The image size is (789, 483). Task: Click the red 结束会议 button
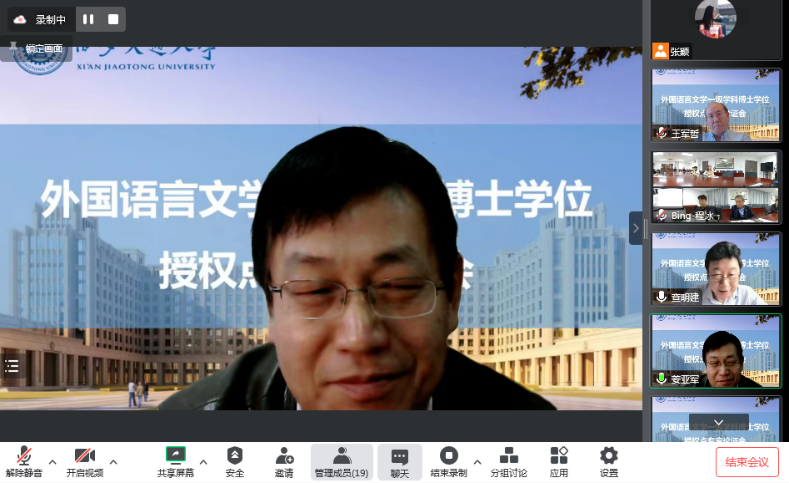tap(746, 462)
